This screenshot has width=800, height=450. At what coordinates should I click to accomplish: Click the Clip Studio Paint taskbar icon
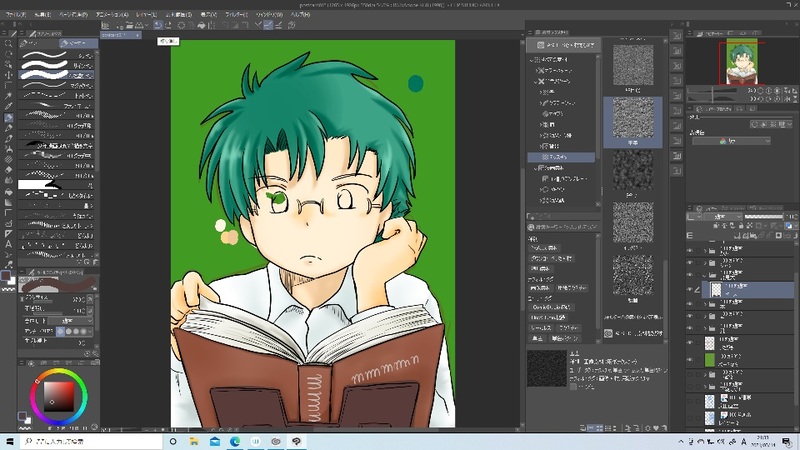[296, 441]
